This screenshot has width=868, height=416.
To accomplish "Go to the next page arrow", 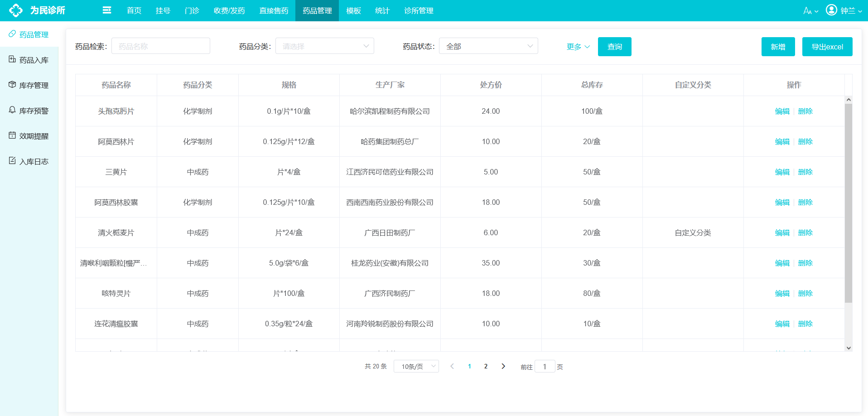I will pyautogui.click(x=503, y=366).
